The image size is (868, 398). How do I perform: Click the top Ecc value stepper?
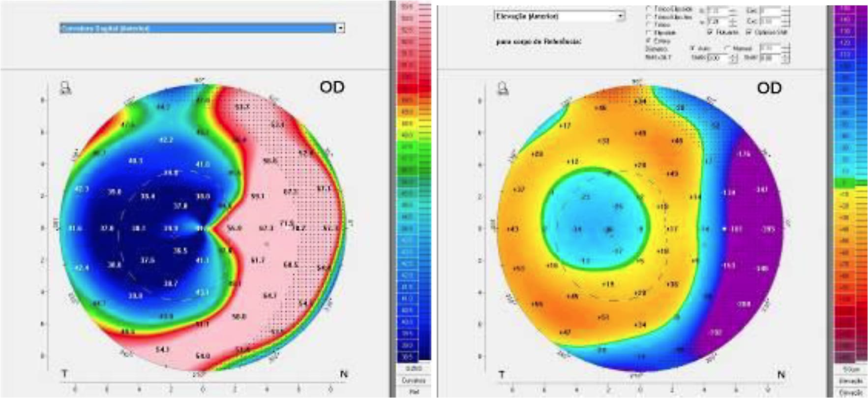[x=786, y=10]
